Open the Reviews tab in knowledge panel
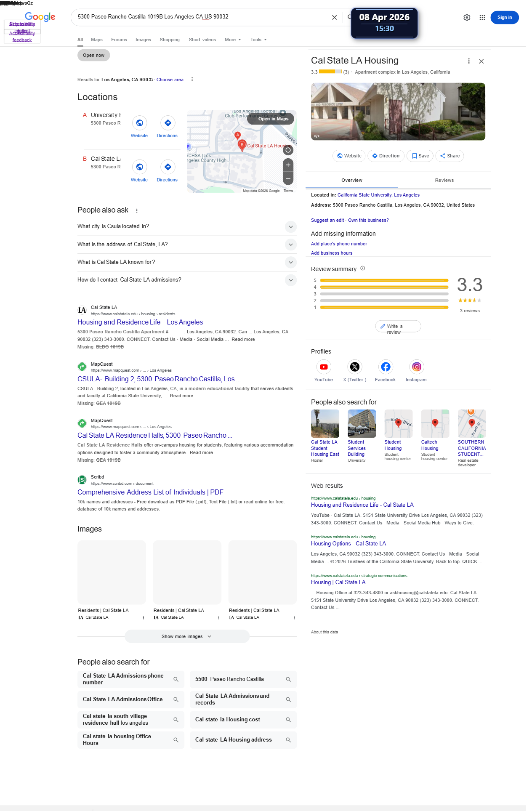The height and width of the screenshot is (811, 532). (444, 180)
